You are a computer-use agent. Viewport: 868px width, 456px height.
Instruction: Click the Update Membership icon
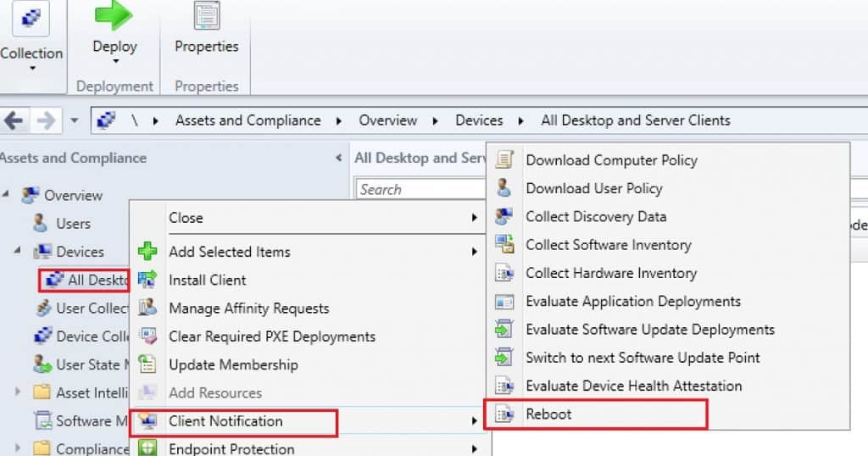click(x=148, y=364)
